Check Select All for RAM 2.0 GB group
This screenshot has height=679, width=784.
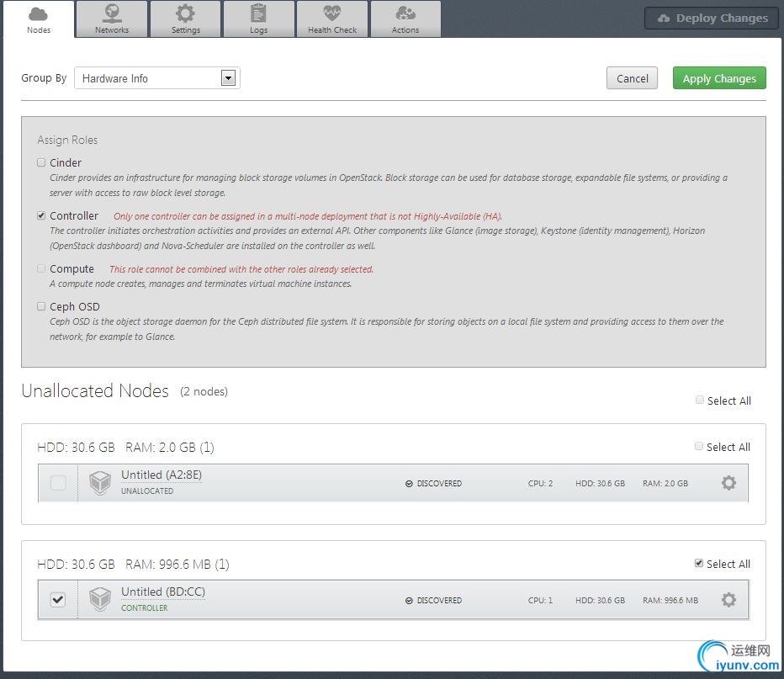[x=698, y=446]
